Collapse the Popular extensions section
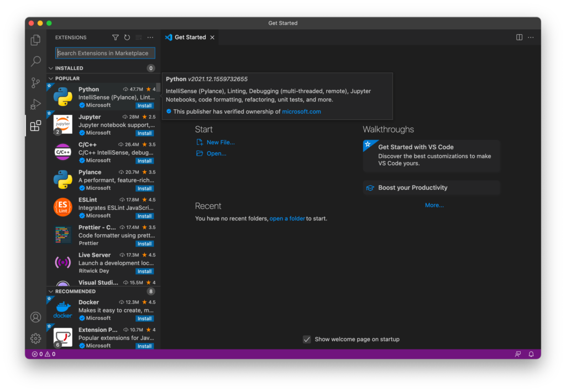The height and width of the screenshot is (392, 566). click(51, 78)
